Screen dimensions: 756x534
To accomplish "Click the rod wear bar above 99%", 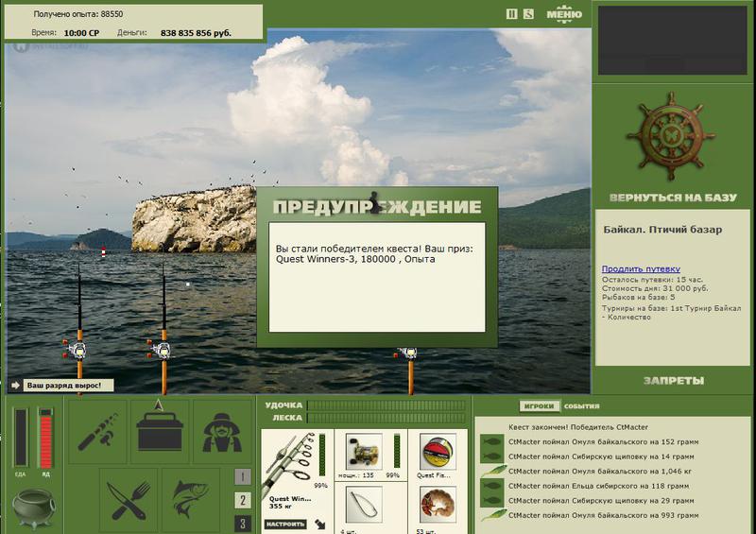I will pos(322,455).
